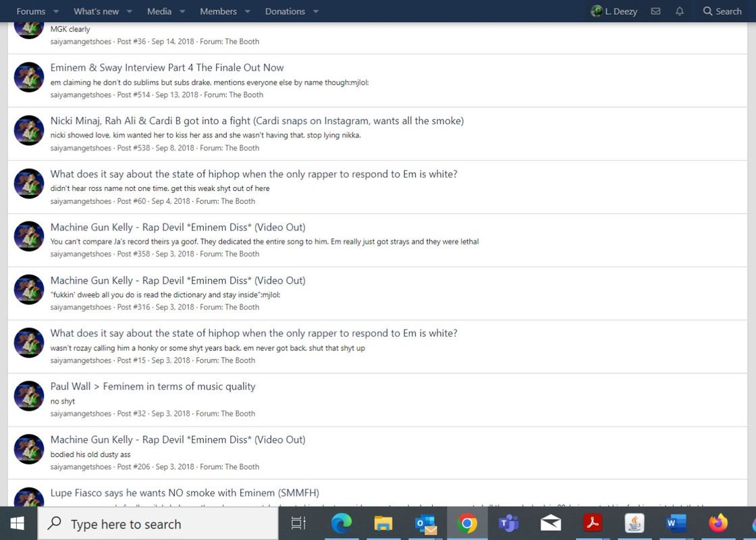Click The Booth forum link on Post #32

click(x=238, y=413)
